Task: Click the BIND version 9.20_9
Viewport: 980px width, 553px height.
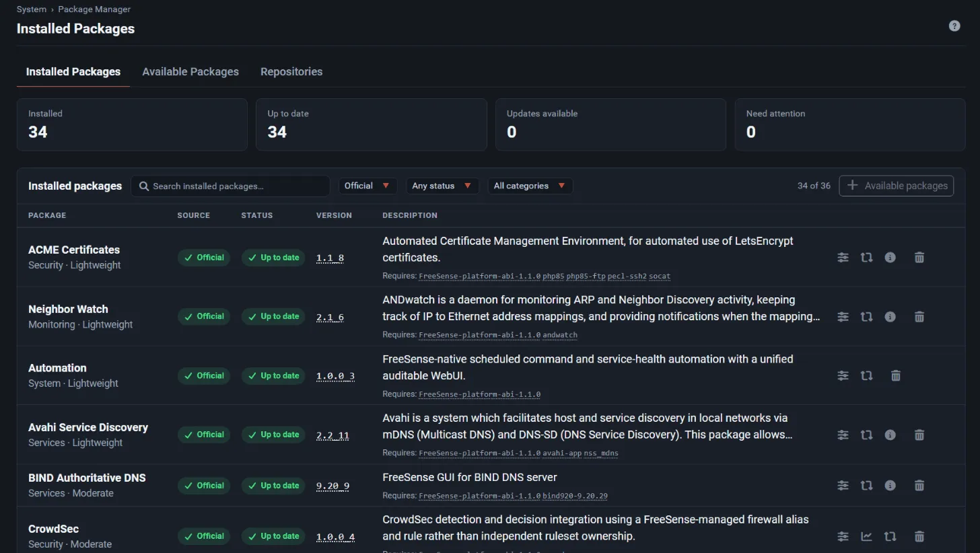Action: (x=332, y=486)
